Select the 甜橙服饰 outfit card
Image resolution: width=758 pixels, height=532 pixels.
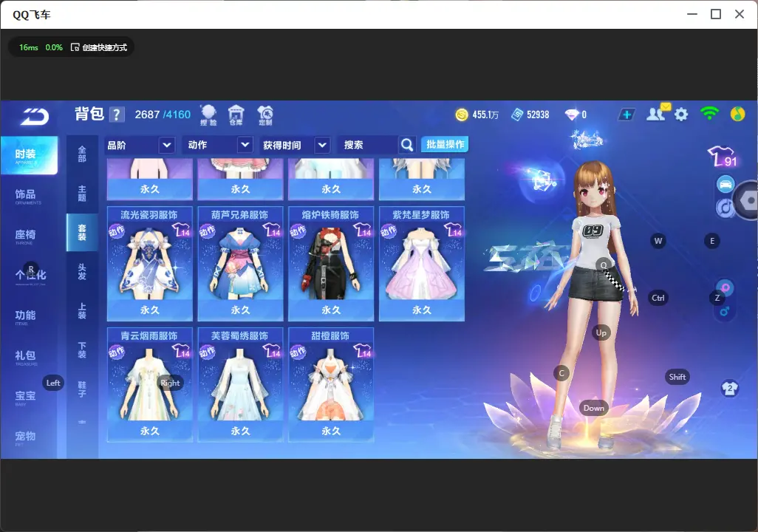331,385
